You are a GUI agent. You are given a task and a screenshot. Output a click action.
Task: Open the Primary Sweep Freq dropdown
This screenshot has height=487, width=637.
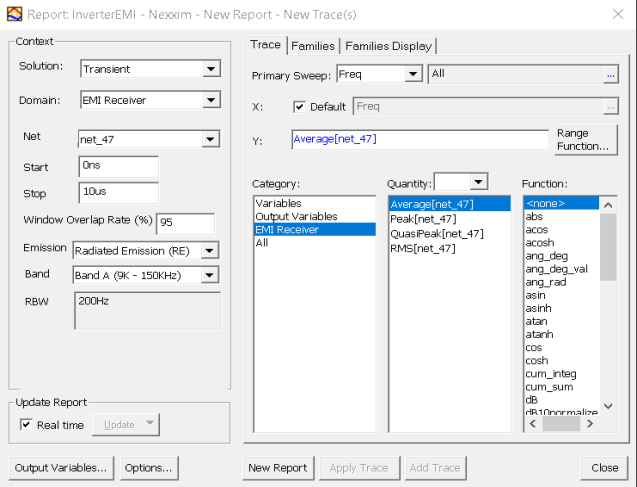coord(413,74)
